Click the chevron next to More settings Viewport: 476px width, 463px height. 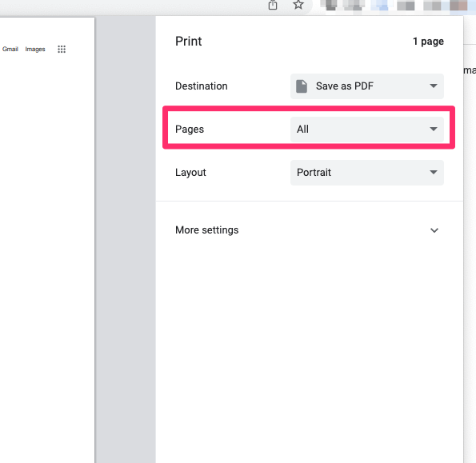[x=434, y=230]
